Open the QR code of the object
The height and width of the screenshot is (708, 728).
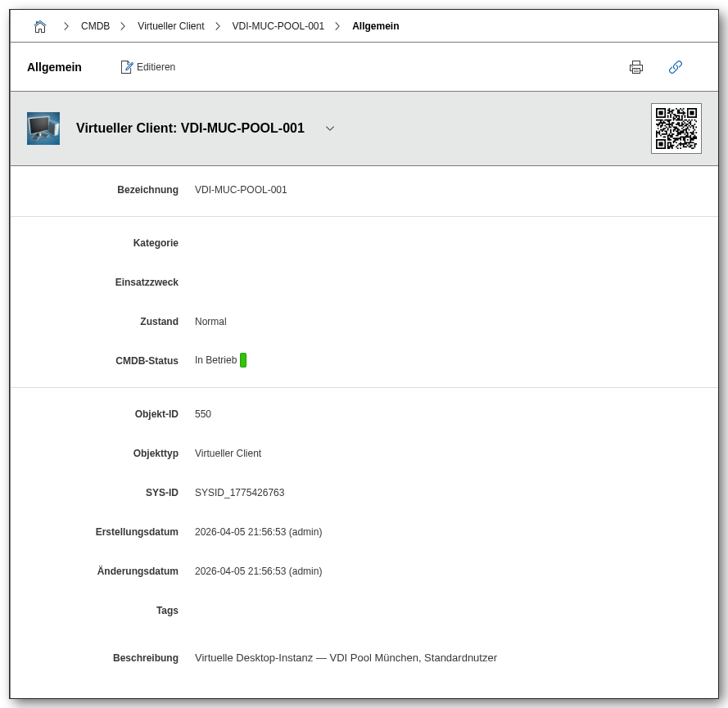tap(676, 129)
